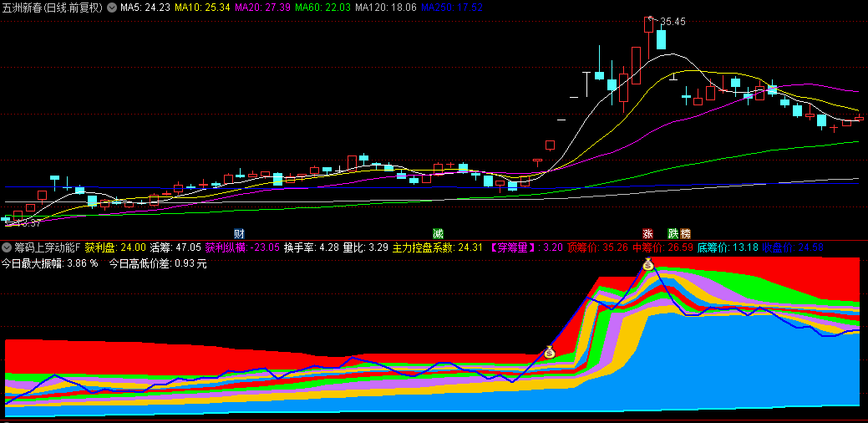Select the magenta MA20: 27.39 label
This screenshot has width=868, height=423.
click(262, 8)
